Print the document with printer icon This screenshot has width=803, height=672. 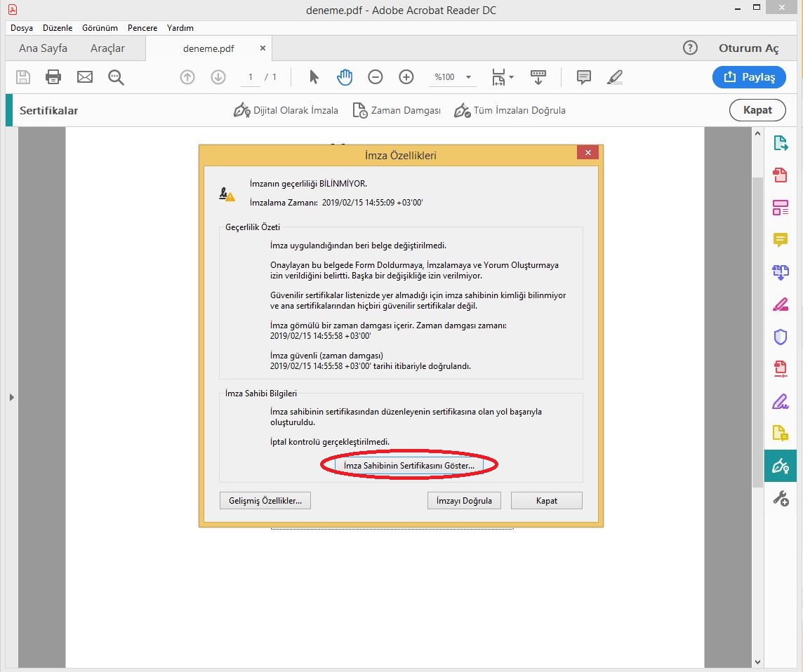coord(53,77)
